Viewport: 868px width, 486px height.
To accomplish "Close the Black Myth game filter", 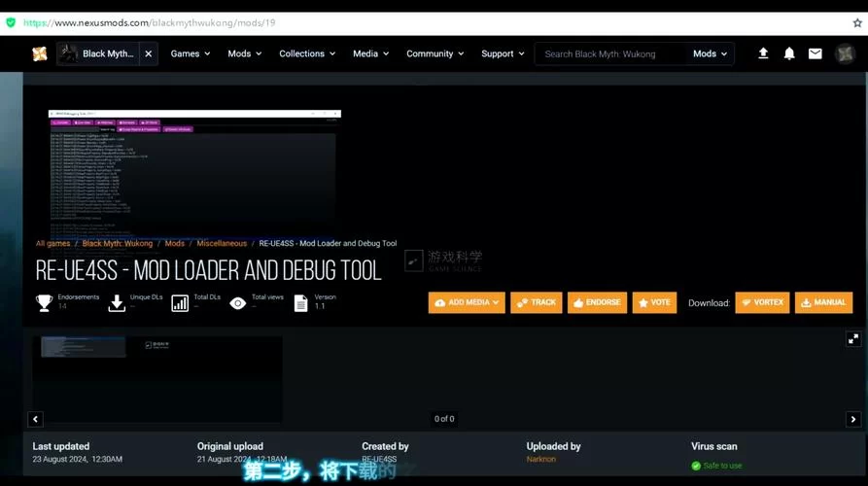I will coord(148,54).
